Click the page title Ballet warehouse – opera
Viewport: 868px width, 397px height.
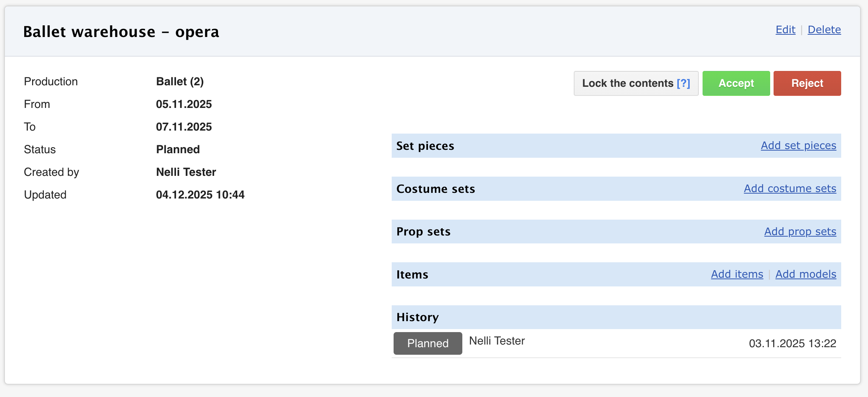coord(121,32)
